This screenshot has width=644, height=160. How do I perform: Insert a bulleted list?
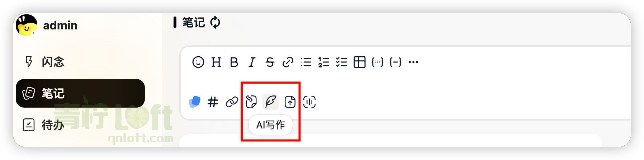[306, 62]
